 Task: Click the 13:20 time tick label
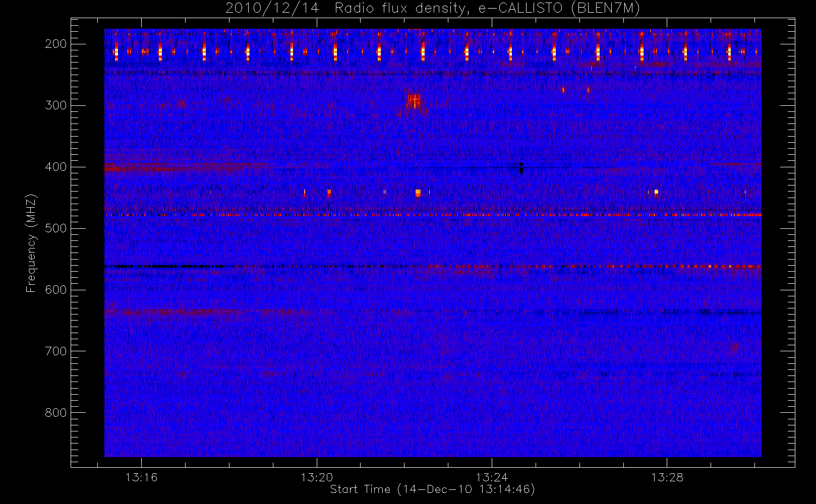(317, 477)
